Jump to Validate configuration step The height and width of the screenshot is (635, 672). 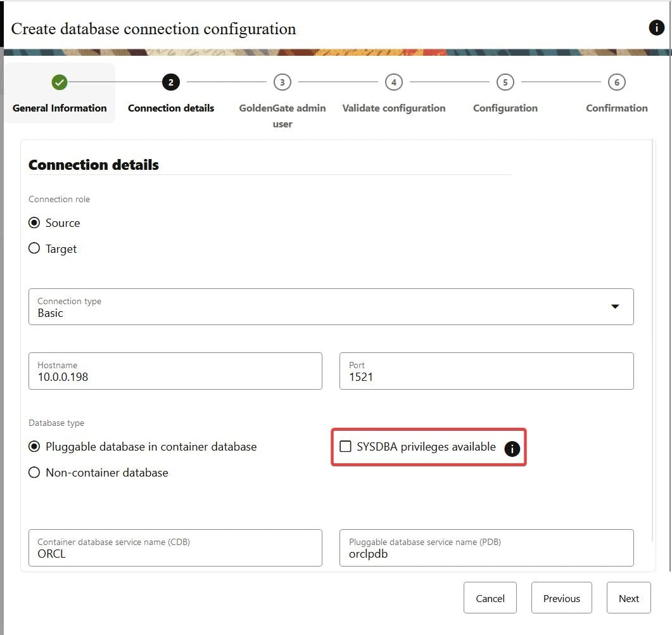[x=393, y=108]
